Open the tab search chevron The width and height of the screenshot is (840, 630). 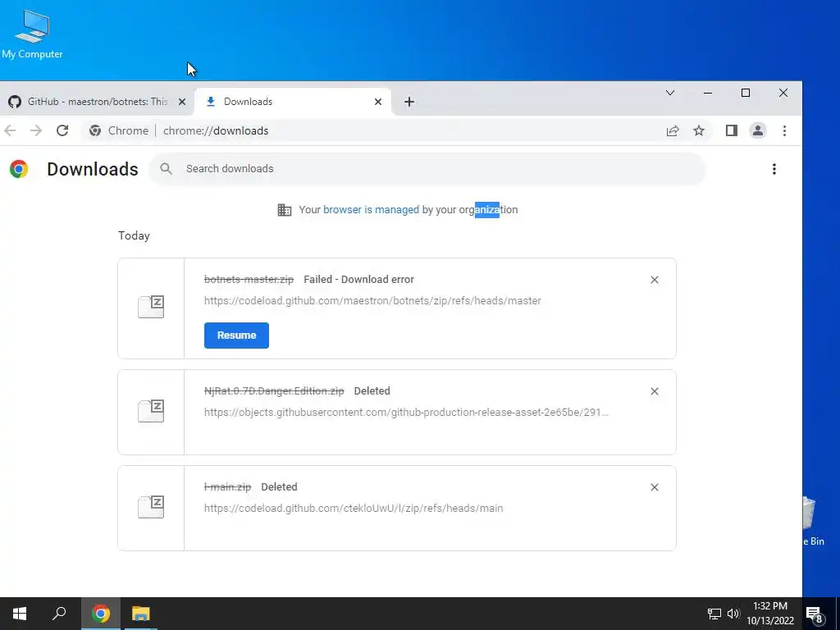[669, 93]
